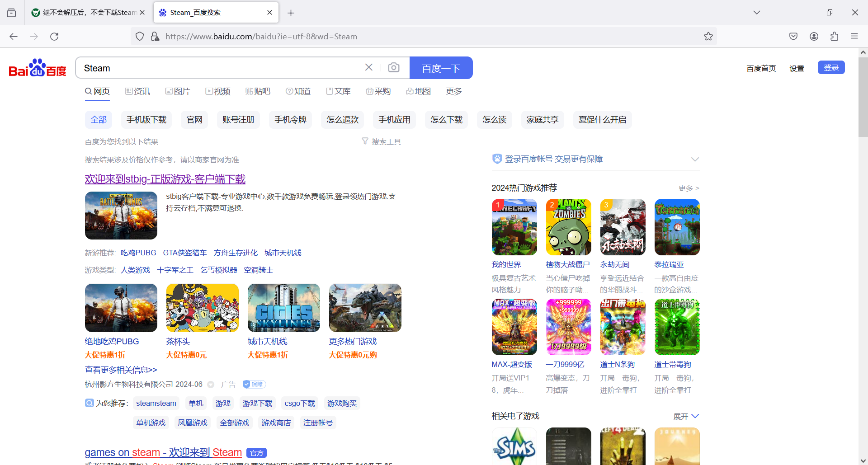Close the Steam_百度搜索 tab
The height and width of the screenshot is (465, 868).
[x=270, y=13]
